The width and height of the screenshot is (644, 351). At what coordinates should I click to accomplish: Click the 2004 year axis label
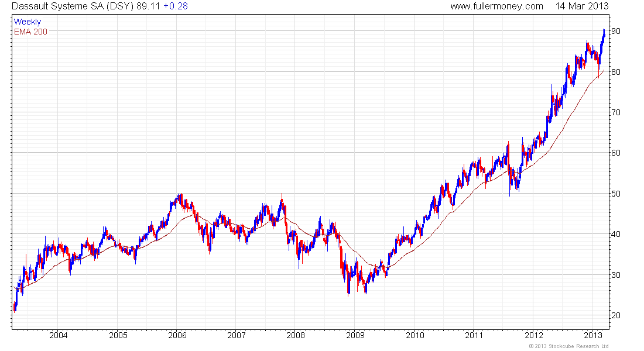pyautogui.click(x=59, y=335)
